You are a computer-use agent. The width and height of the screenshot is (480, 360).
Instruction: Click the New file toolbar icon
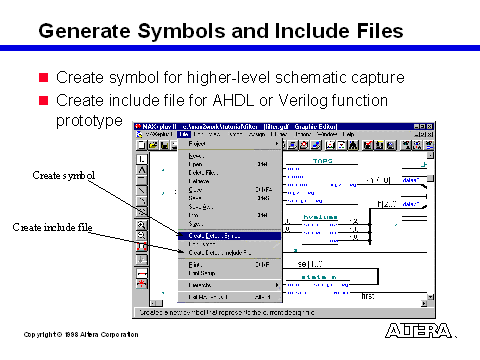click(x=141, y=145)
